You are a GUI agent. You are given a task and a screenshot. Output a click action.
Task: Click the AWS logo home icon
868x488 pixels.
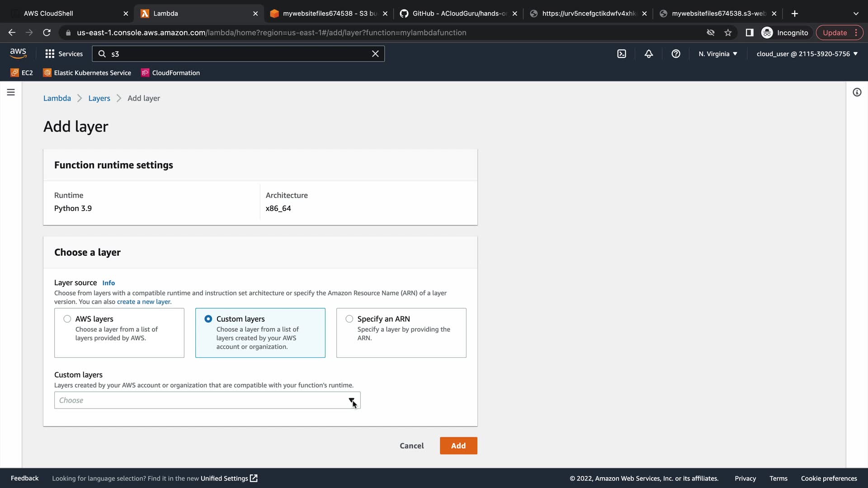coord(18,53)
